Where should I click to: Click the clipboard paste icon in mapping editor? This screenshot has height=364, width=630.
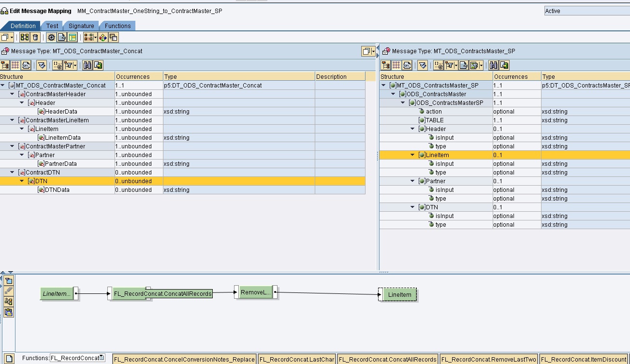coord(9,312)
